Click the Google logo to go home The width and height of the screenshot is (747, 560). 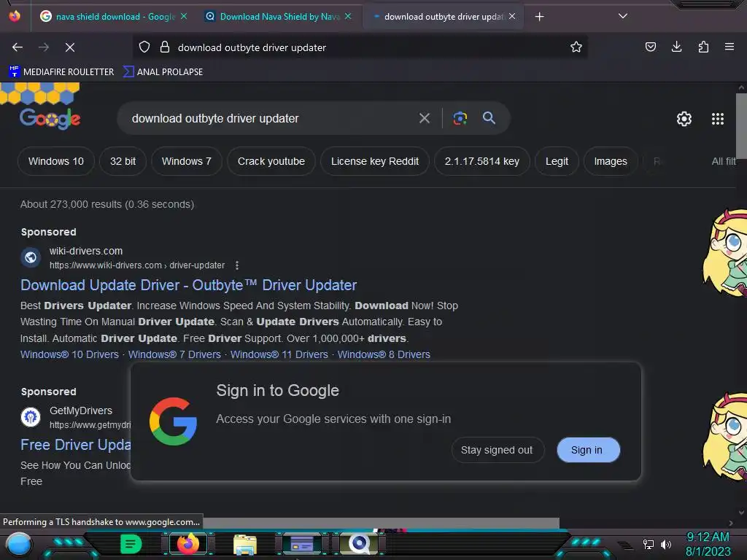click(50, 118)
